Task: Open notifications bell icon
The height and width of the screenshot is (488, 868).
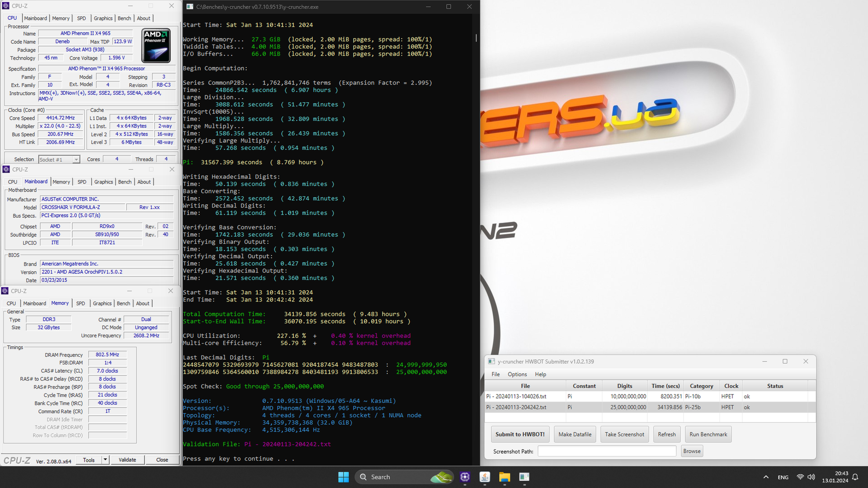Action: pos(855,477)
